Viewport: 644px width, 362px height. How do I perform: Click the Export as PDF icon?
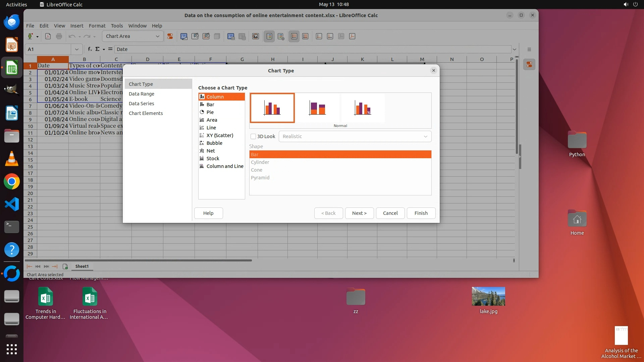click(48, 36)
